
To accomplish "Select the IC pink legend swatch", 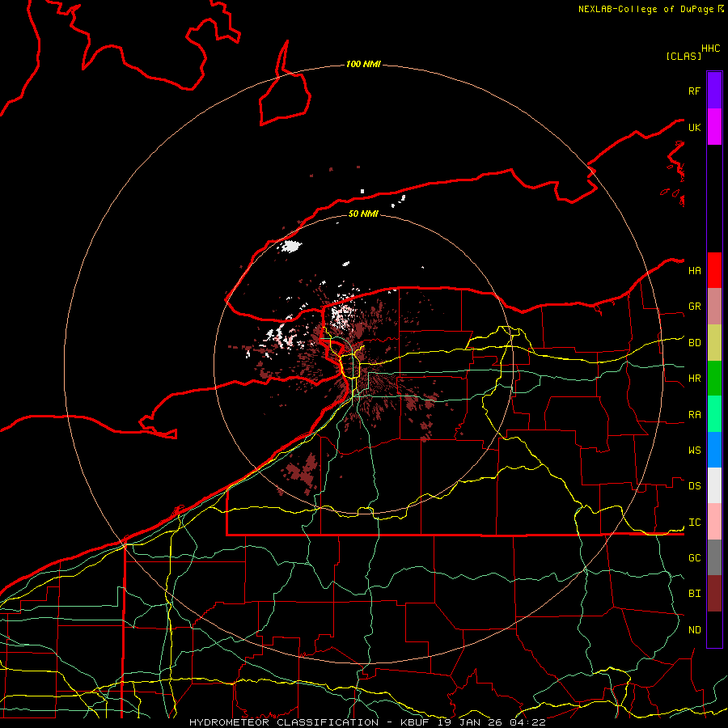I will click(714, 522).
